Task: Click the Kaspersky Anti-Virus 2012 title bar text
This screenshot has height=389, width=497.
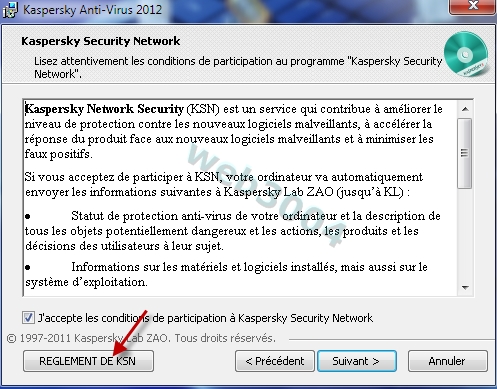Action: coord(92,10)
